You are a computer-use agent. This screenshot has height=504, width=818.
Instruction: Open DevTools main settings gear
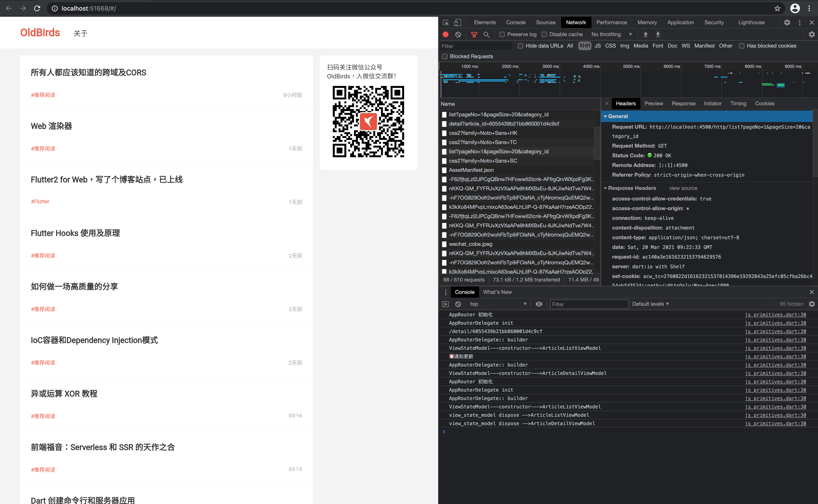(x=787, y=22)
